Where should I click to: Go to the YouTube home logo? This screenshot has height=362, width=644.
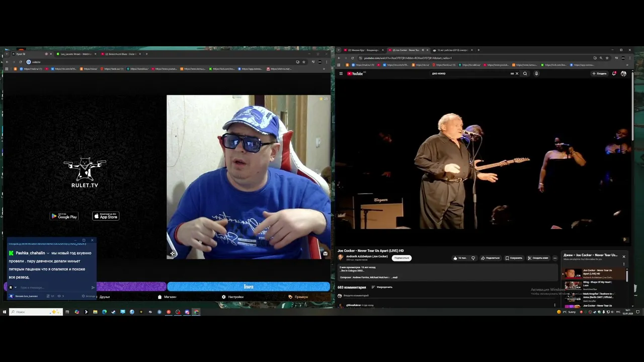355,73
